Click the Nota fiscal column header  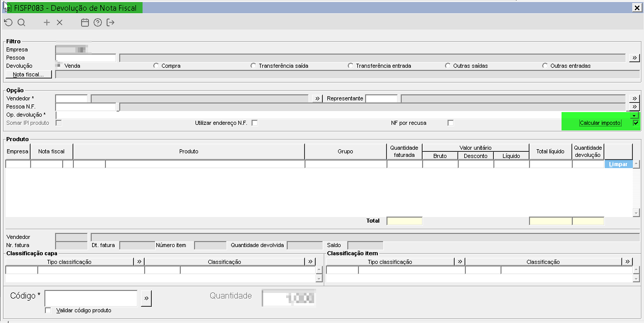point(51,151)
